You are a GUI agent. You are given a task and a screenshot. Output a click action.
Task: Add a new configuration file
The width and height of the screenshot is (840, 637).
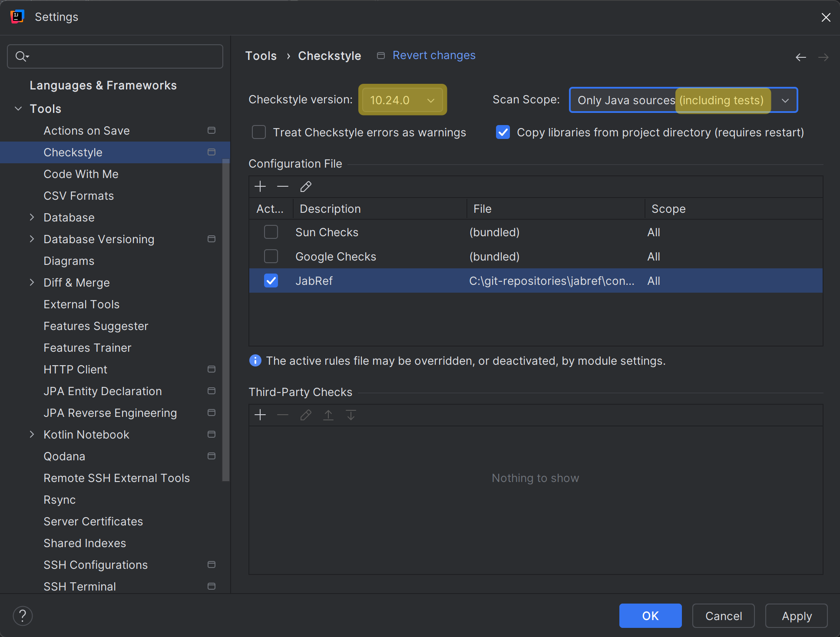260,186
